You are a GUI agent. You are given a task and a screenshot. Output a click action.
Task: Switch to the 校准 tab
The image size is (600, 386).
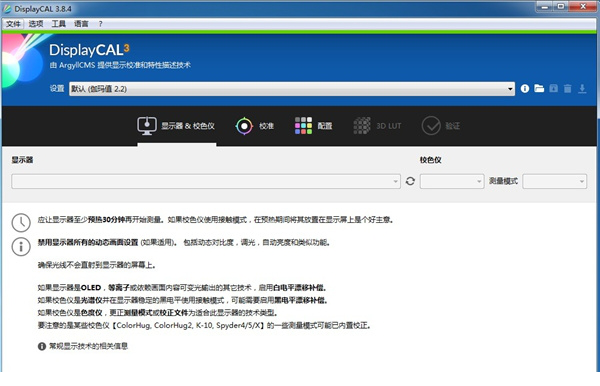point(255,126)
